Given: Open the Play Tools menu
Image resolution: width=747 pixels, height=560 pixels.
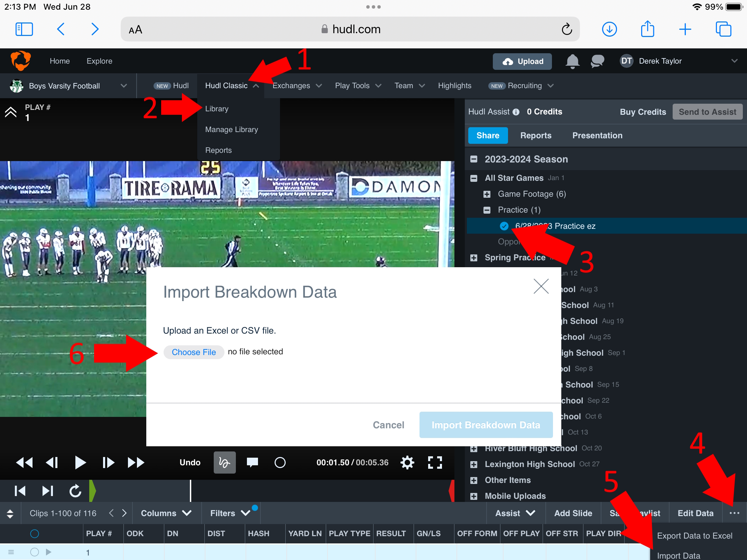Looking at the screenshot, I should [358, 86].
